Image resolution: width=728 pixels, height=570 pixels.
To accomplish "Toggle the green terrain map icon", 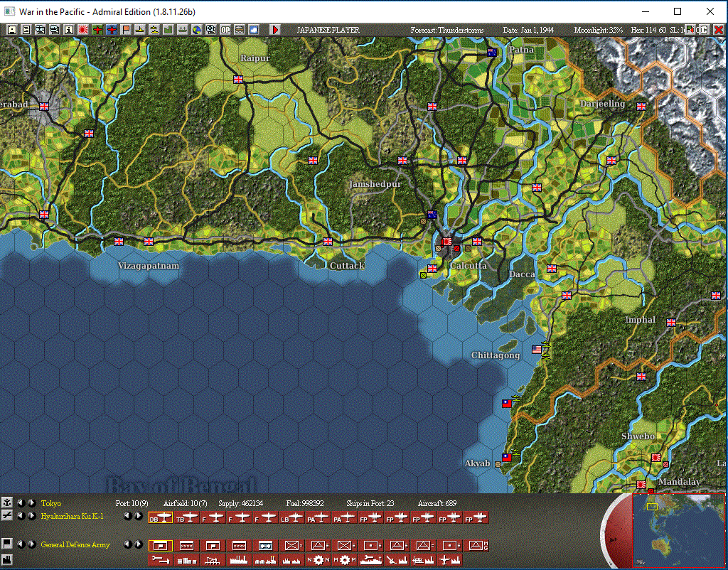I will pos(168,30).
